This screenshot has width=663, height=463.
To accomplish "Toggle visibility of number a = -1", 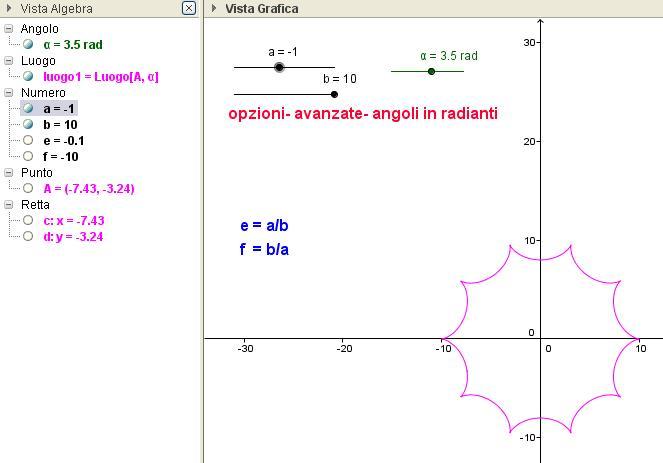I will point(28,109).
